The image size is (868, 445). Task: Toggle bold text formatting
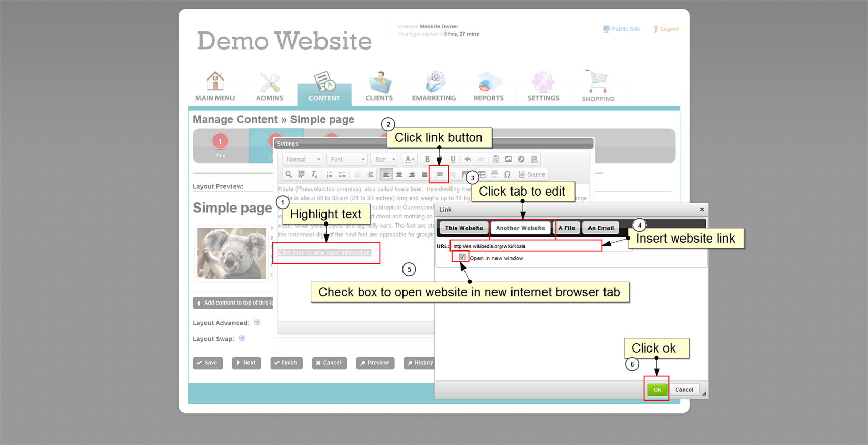click(x=427, y=160)
